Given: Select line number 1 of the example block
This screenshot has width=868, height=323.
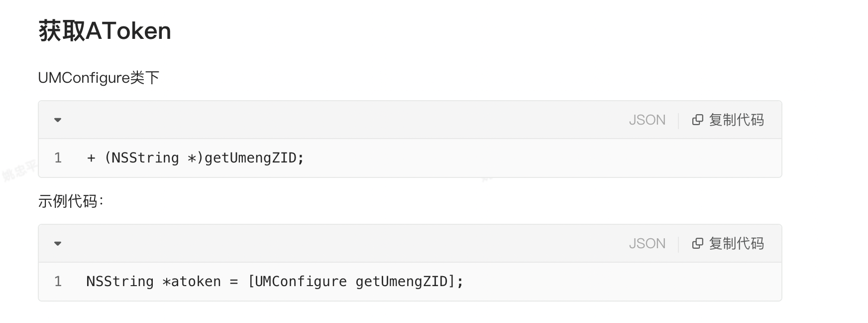Looking at the screenshot, I should coord(58,282).
